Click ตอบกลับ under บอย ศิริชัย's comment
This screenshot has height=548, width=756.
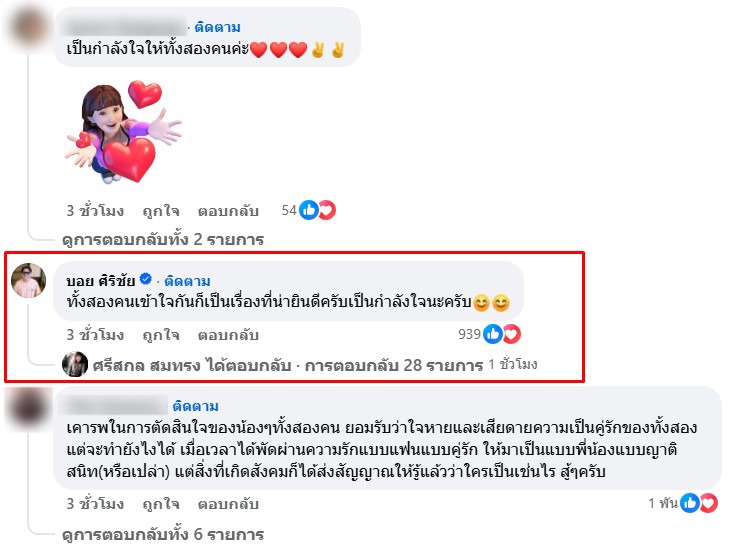(x=229, y=335)
